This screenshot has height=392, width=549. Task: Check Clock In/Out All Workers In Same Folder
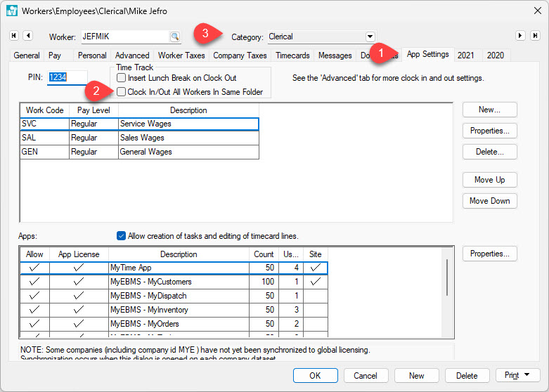(x=122, y=92)
